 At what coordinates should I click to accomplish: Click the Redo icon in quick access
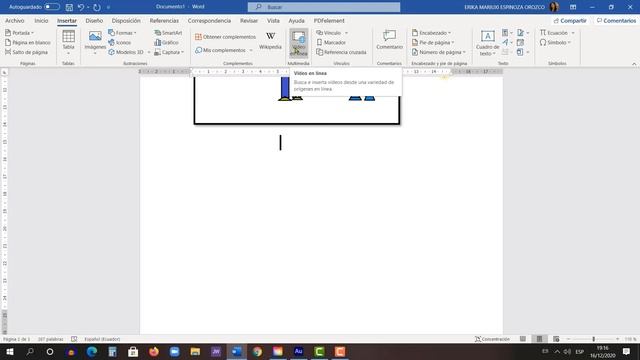click(x=97, y=7)
